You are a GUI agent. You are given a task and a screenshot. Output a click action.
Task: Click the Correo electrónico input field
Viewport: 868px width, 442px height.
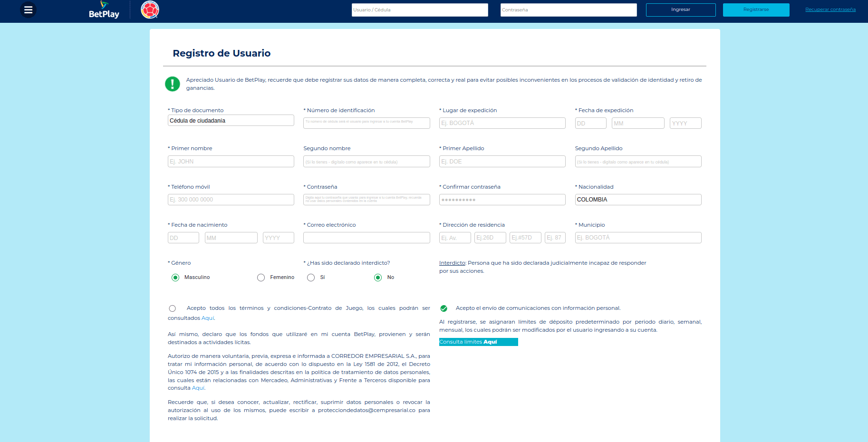coord(366,238)
